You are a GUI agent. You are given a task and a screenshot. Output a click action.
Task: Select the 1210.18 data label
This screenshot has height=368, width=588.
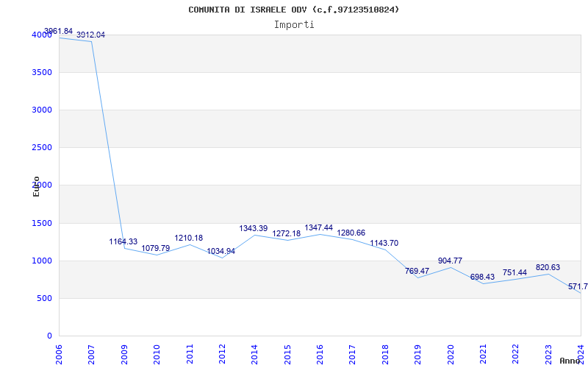[x=189, y=238]
